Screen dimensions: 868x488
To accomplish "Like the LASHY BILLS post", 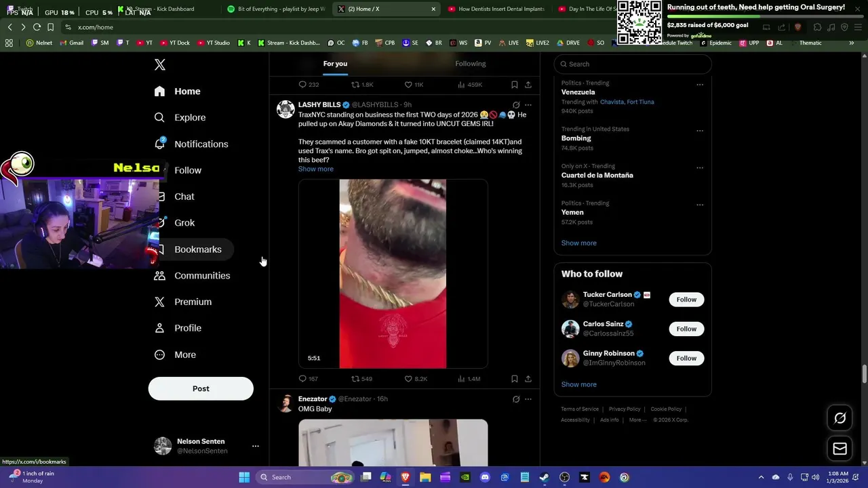I will (x=416, y=379).
